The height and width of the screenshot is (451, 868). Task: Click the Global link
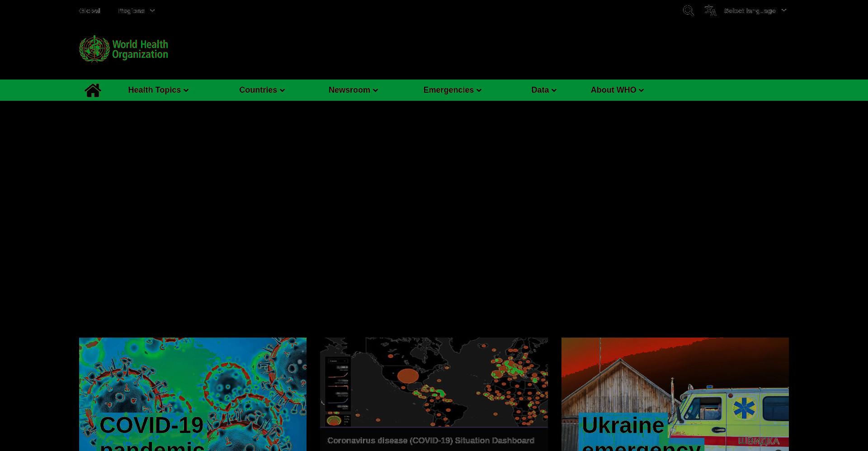coord(90,11)
